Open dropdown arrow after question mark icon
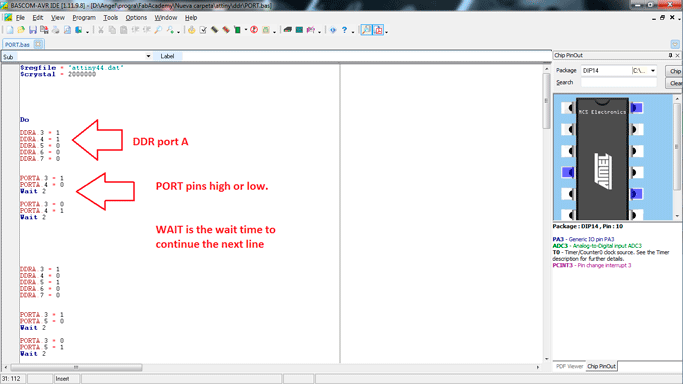The height and width of the screenshot is (384, 683). click(352, 31)
